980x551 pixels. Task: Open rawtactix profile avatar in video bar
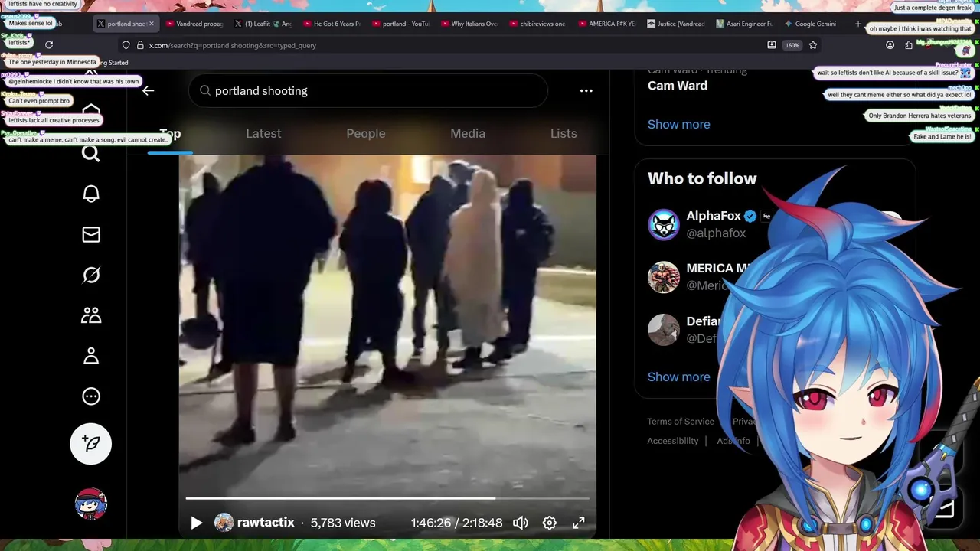tap(224, 523)
